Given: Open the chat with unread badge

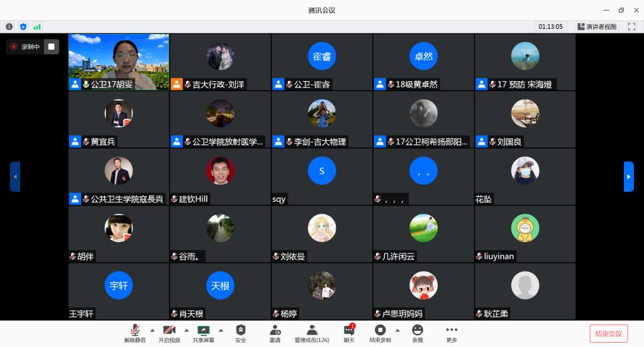Looking at the screenshot, I should click(x=349, y=331).
